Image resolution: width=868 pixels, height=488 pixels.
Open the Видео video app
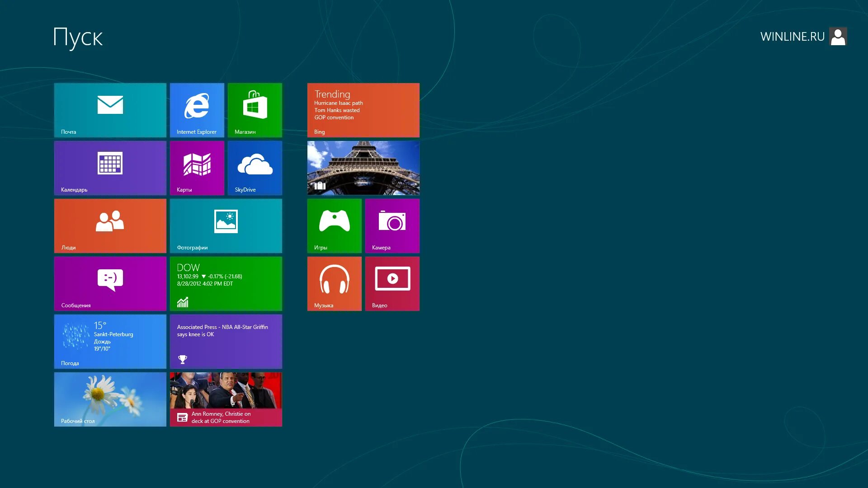point(392,283)
